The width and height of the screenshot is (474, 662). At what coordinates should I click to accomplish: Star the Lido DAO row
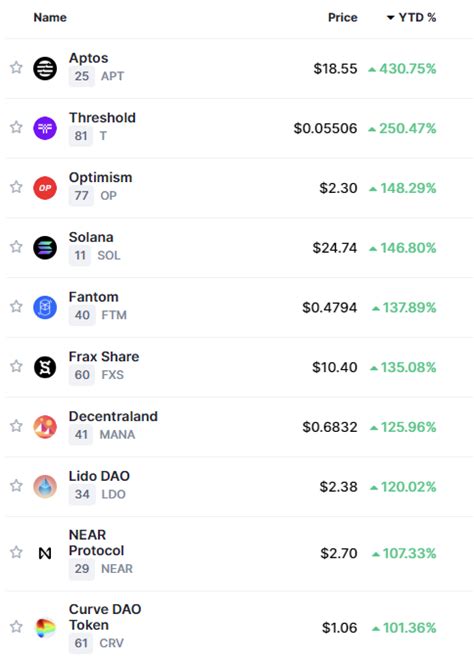pos(16,486)
